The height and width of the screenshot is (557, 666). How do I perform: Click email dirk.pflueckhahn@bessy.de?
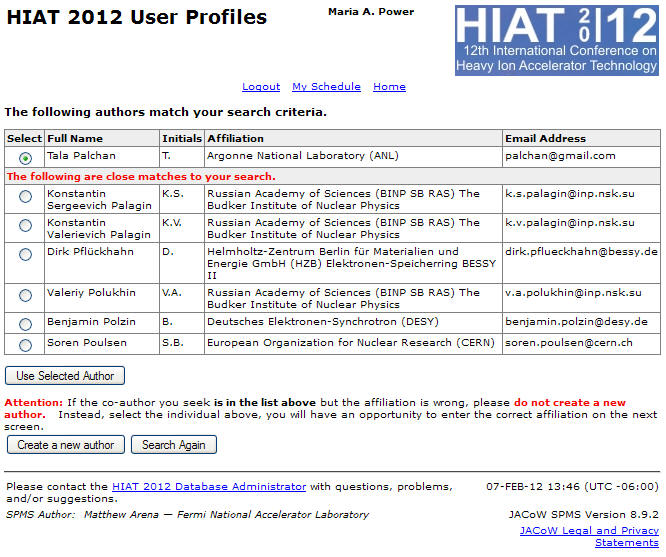pos(581,252)
